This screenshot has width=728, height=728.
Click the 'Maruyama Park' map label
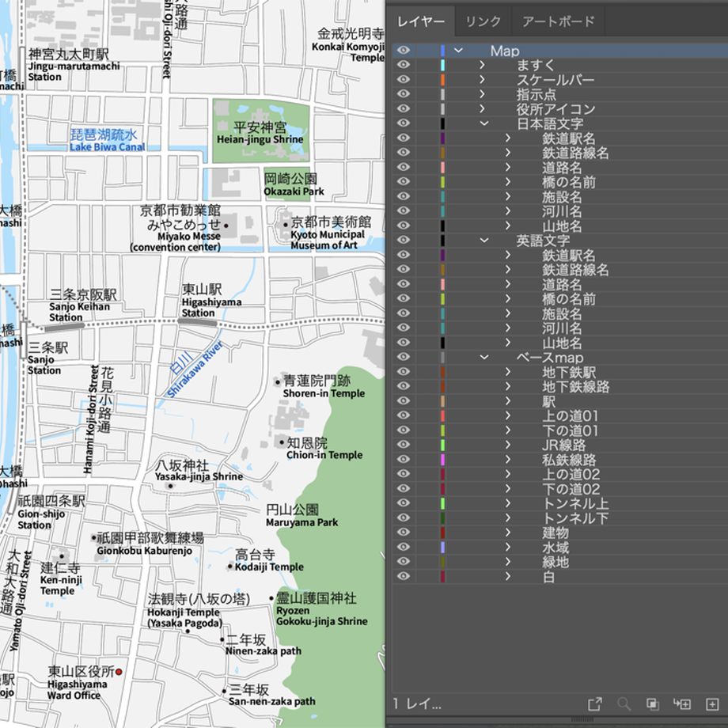tap(301, 522)
